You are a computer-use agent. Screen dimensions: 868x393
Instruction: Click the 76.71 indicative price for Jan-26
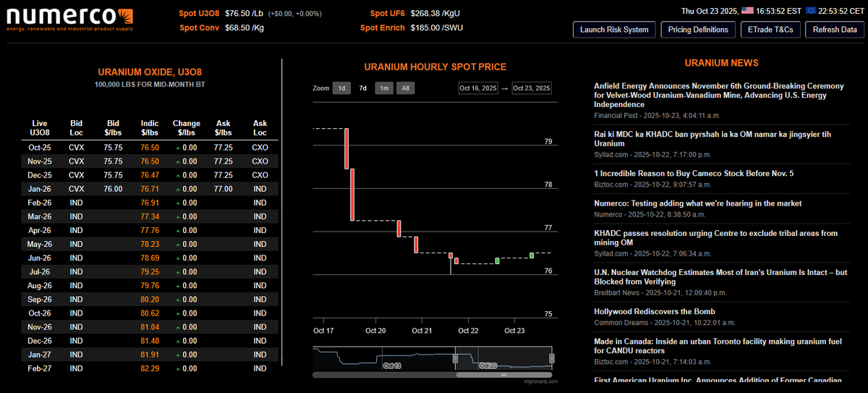click(150, 189)
